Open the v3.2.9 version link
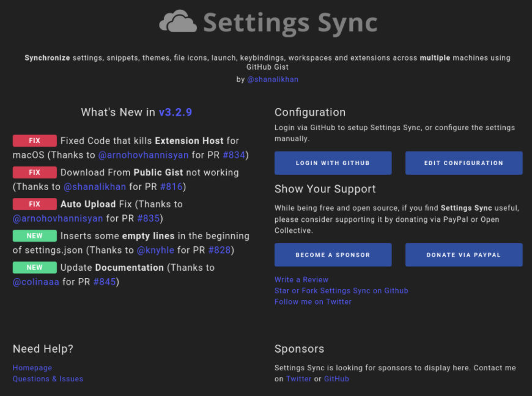532x396 pixels. (175, 112)
